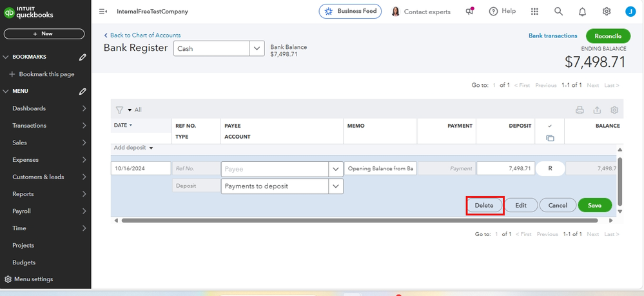Edit bookmarks with the pencil icon

pos(83,57)
